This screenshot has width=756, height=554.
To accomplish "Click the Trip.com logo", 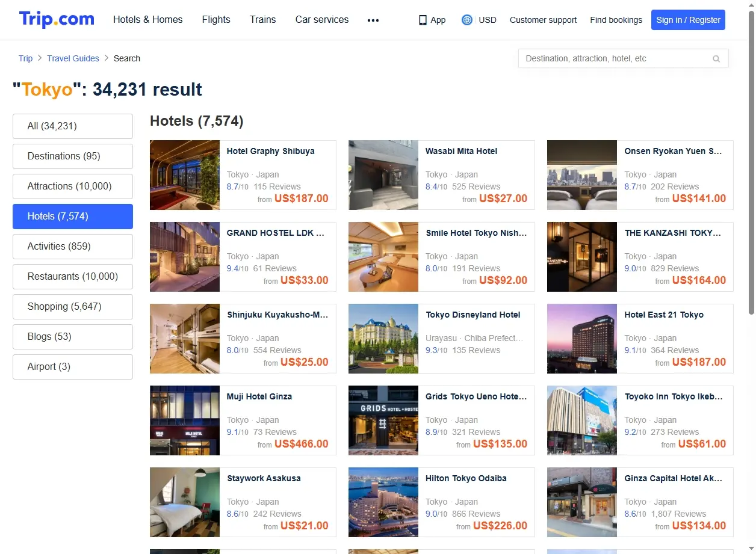I will [57, 19].
